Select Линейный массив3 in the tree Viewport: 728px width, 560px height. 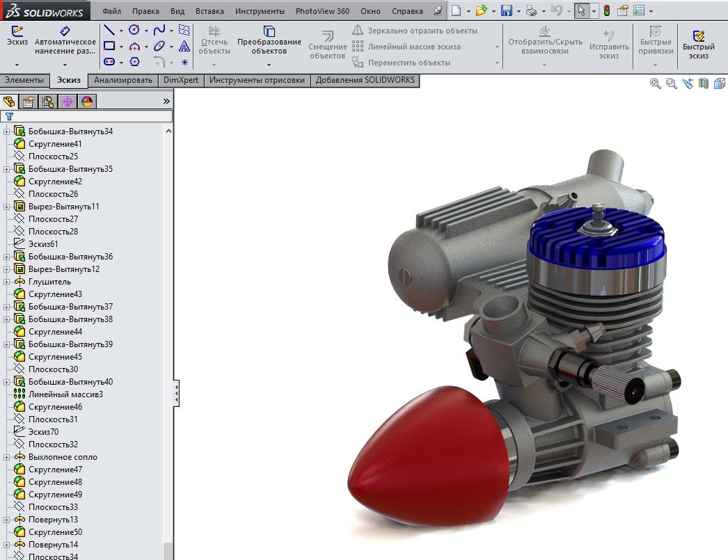point(65,394)
